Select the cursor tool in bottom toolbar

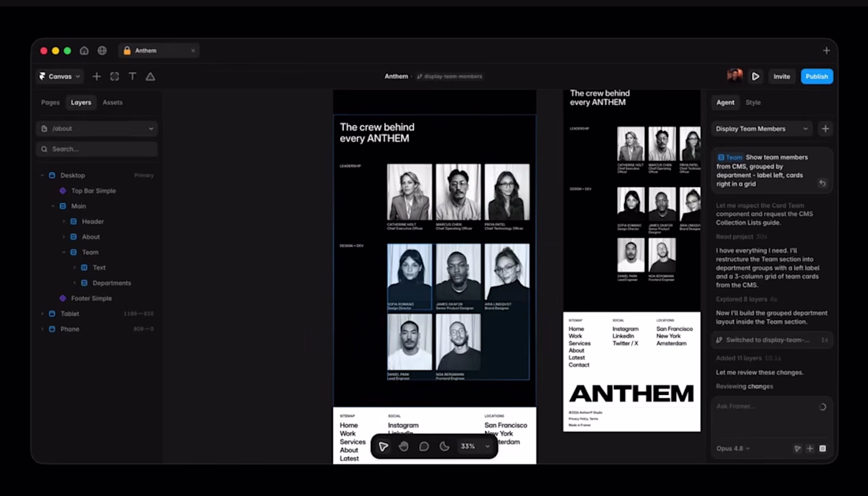[383, 446]
